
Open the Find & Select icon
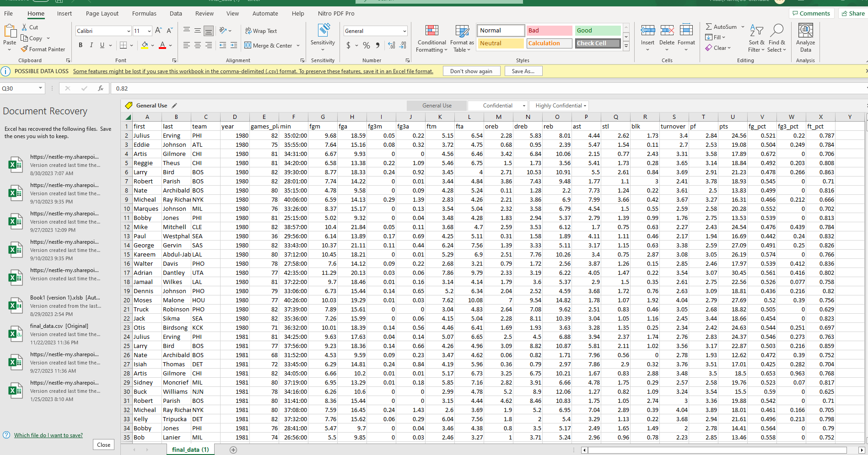(776, 31)
